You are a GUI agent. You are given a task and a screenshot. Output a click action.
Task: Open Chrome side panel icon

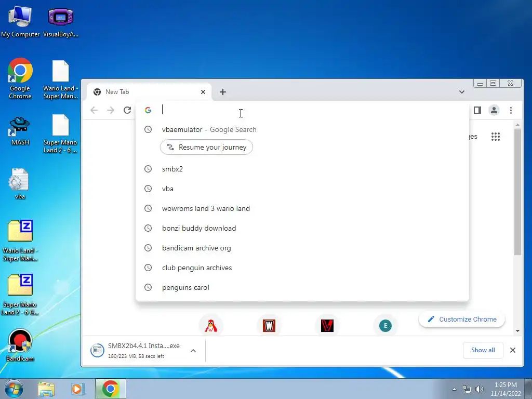pyautogui.click(x=477, y=110)
